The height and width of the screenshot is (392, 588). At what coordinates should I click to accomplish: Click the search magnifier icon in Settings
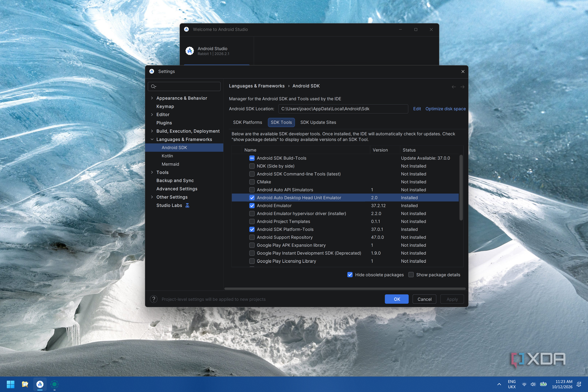point(154,87)
